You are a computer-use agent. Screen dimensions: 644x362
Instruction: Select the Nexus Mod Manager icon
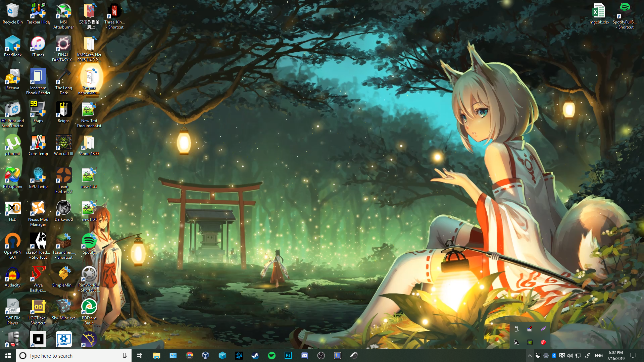point(38,213)
